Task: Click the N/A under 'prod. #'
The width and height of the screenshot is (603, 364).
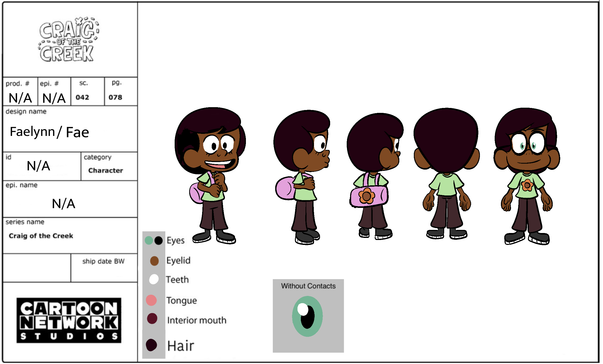Action: (20, 98)
